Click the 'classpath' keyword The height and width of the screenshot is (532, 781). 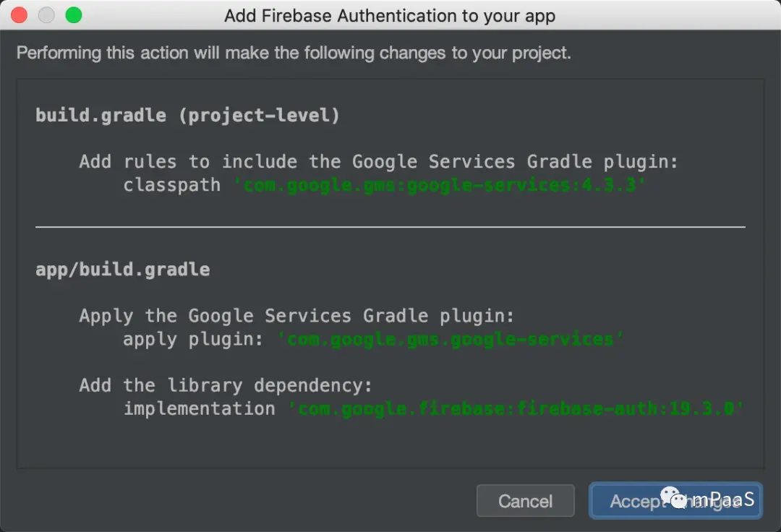172,185
